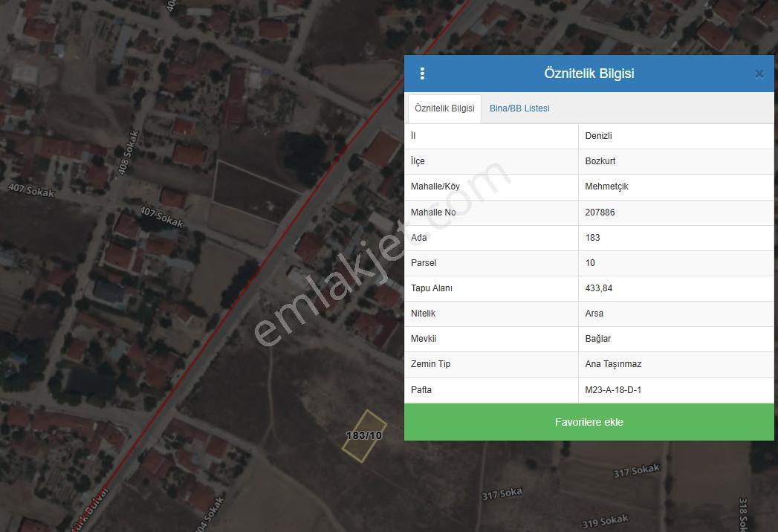The height and width of the screenshot is (532, 778).
Task: Click the Zemin Tip row label
Action: 430,364
